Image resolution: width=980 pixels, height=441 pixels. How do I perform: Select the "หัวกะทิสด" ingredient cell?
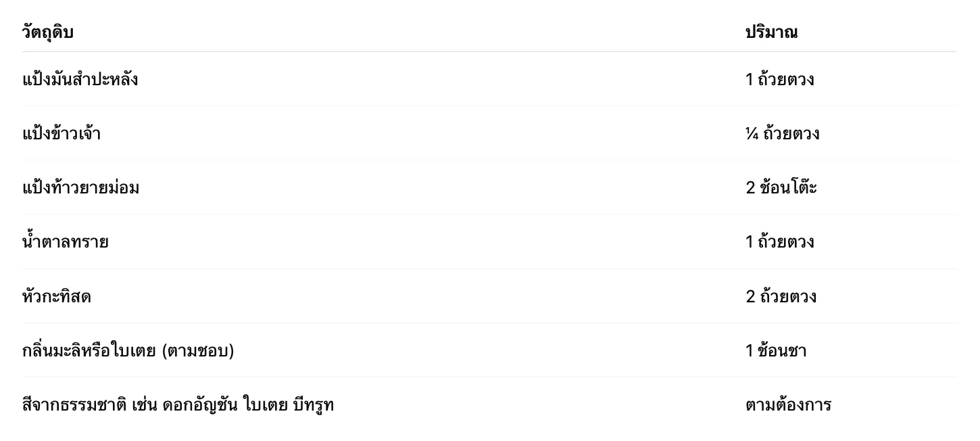[x=56, y=296]
